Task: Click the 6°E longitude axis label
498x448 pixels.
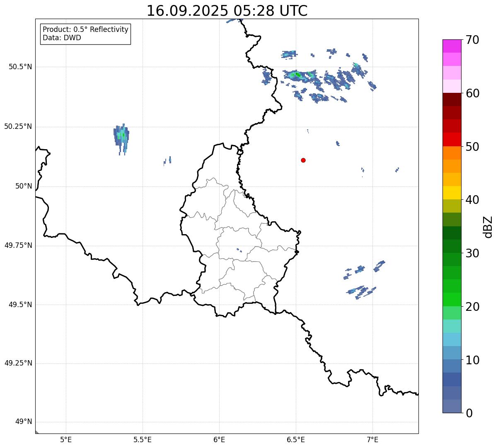Action: coord(219,440)
